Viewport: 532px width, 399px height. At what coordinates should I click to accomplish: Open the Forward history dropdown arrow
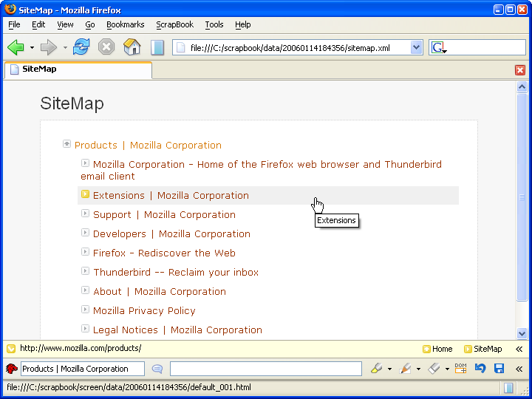point(65,47)
